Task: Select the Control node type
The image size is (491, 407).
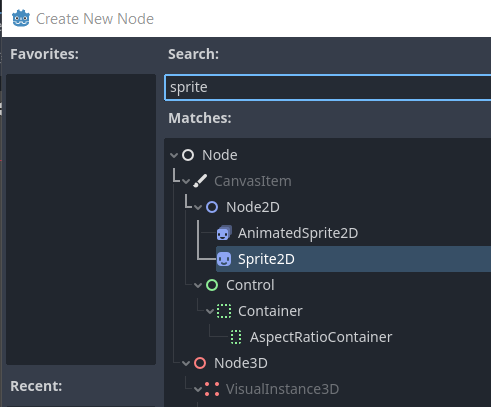Action: [x=250, y=285]
